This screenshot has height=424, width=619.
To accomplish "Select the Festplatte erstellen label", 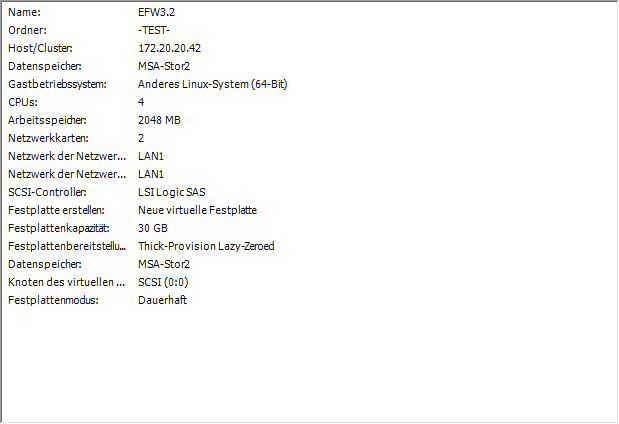I will point(56,210).
